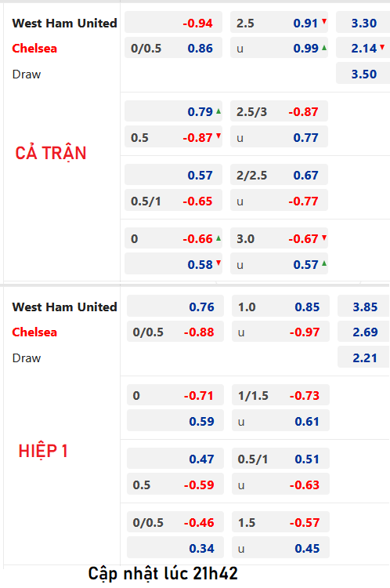Select the first-half Draw odds 2.21
The height and width of the screenshot is (588, 390).
tap(364, 357)
